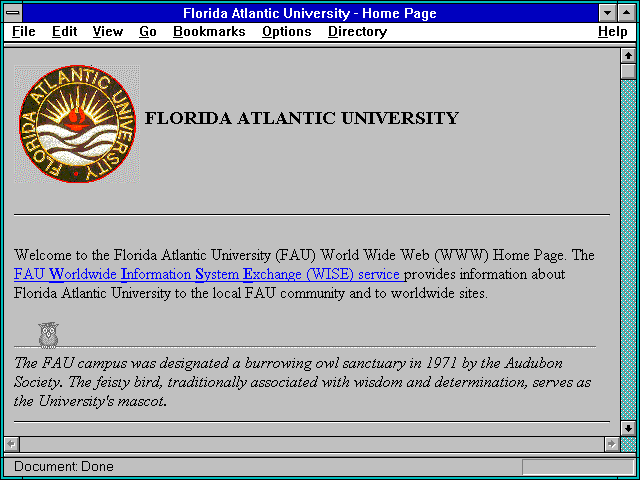Click the progress bar in the status bar
Image resolution: width=640 pixels, height=480 pixels.
click(x=578, y=467)
